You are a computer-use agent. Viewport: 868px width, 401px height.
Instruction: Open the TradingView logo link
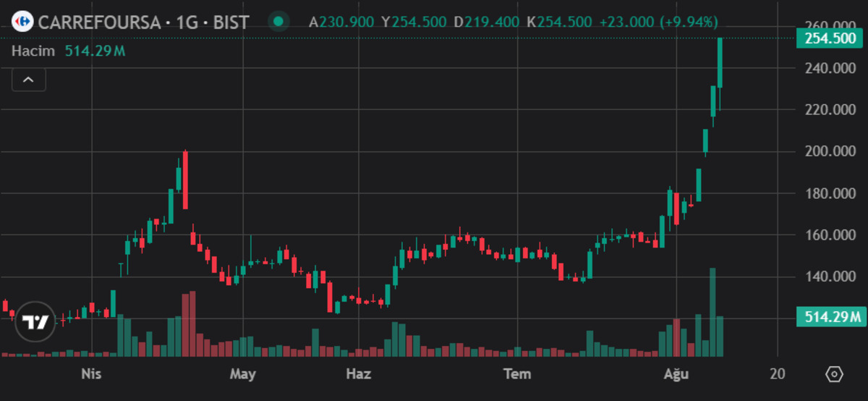[34, 321]
